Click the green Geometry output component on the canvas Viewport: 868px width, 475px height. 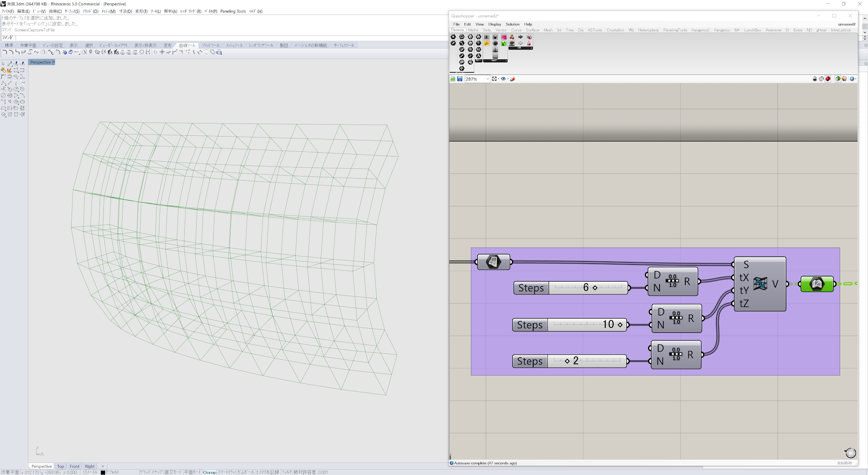click(817, 284)
